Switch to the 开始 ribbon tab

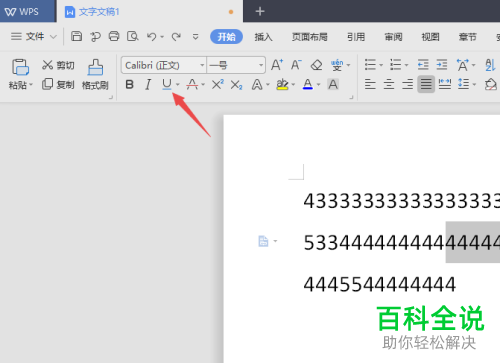[226, 36]
